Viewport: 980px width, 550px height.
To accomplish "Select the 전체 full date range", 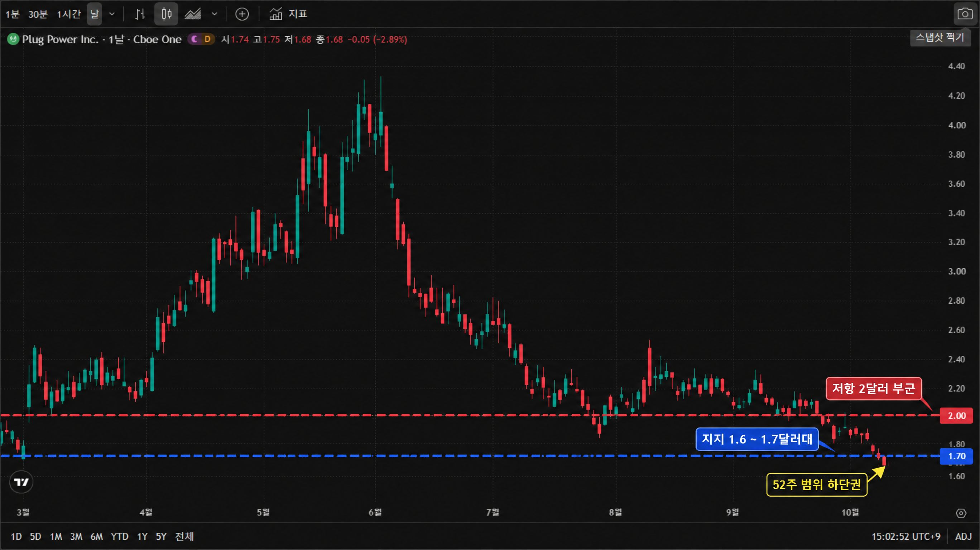I will point(184,537).
